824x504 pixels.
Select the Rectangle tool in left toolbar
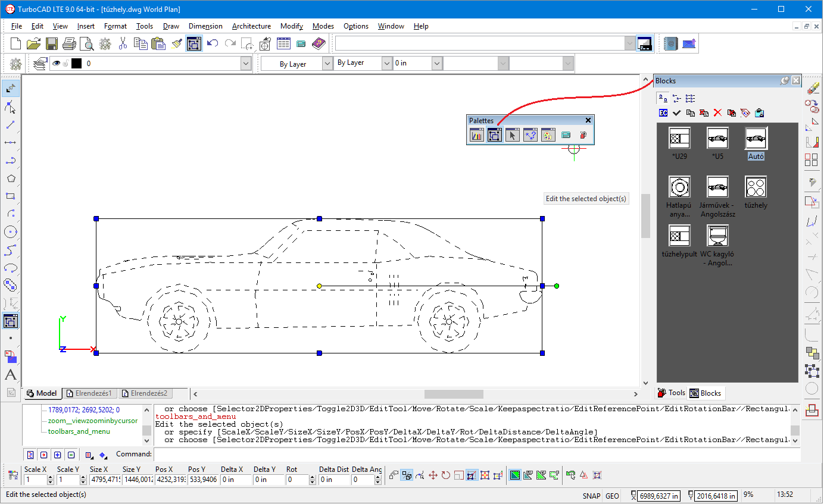[x=11, y=196]
